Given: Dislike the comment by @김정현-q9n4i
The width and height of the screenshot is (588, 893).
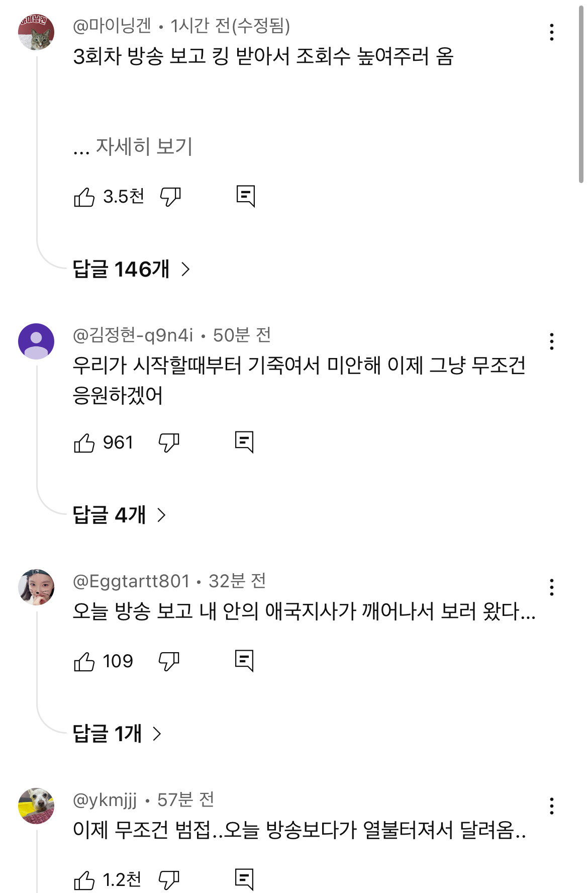Looking at the screenshot, I should [x=169, y=443].
